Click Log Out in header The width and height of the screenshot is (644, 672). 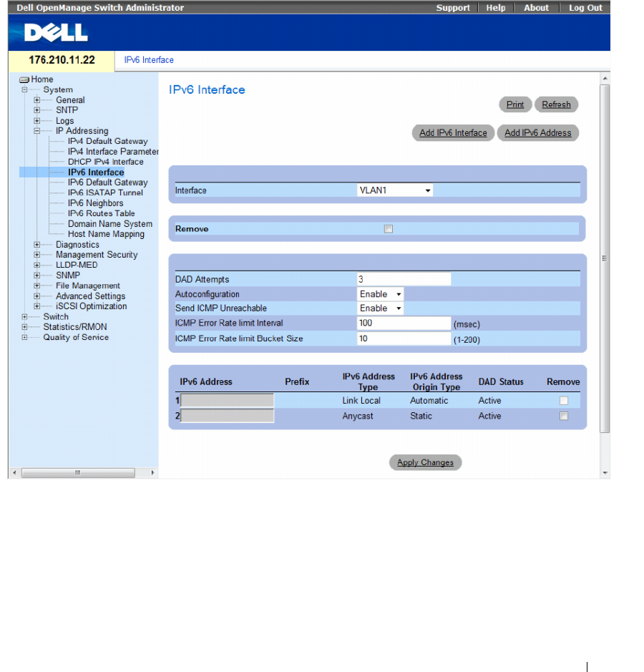[x=585, y=8]
